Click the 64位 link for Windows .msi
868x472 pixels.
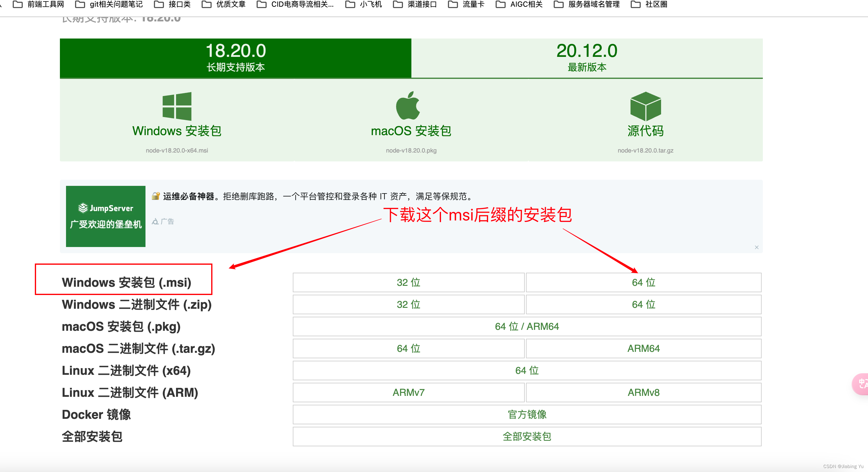[x=643, y=282]
